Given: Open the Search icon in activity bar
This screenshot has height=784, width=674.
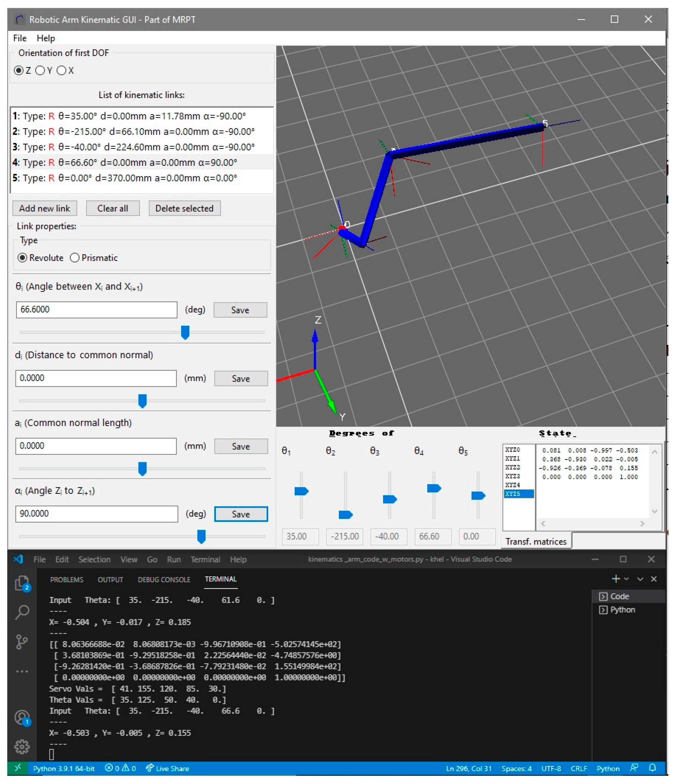Looking at the screenshot, I should (22, 612).
